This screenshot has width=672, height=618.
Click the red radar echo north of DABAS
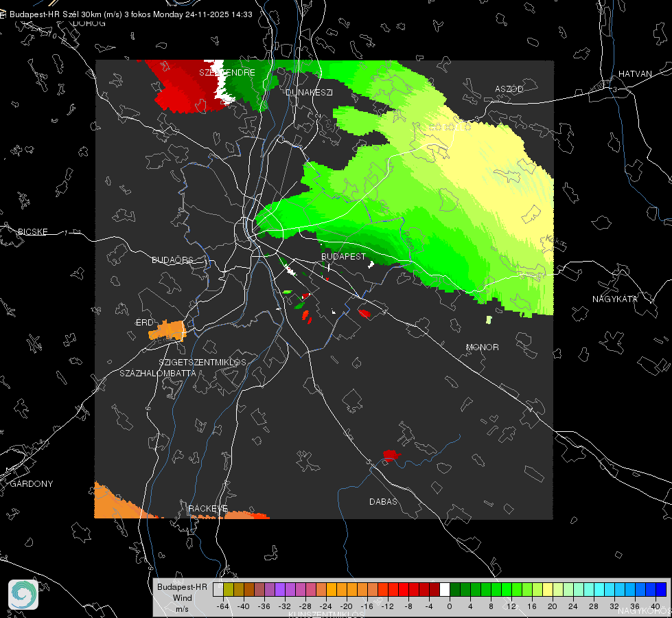391,455
